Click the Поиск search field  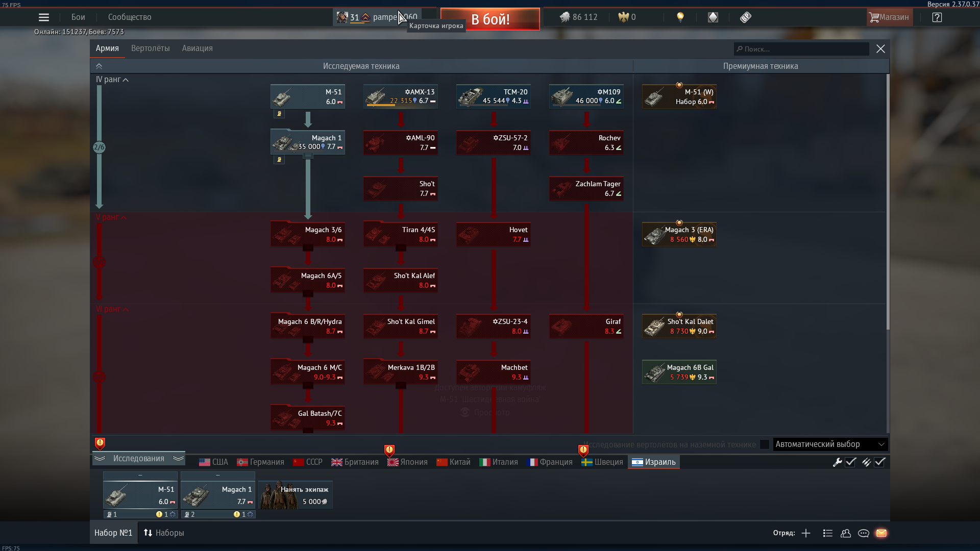[x=801, y=49]
